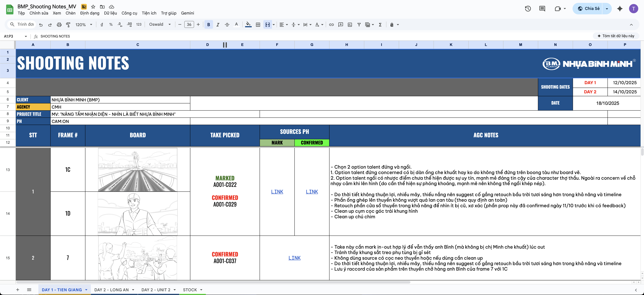
Task: Click the paint format roller icon
Action: (68, 24)
